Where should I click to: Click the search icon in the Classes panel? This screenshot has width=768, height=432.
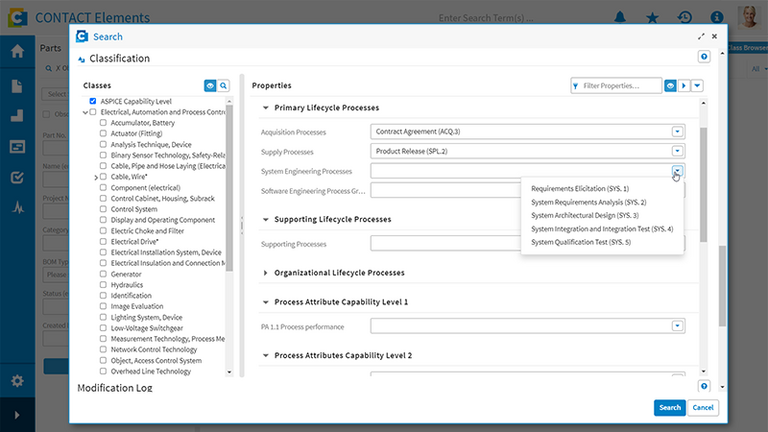click(x=223, y=86)
